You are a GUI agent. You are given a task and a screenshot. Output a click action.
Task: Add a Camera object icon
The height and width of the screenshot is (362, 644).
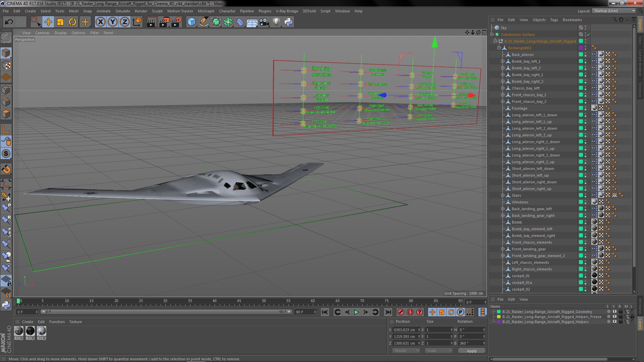point(264,22)
